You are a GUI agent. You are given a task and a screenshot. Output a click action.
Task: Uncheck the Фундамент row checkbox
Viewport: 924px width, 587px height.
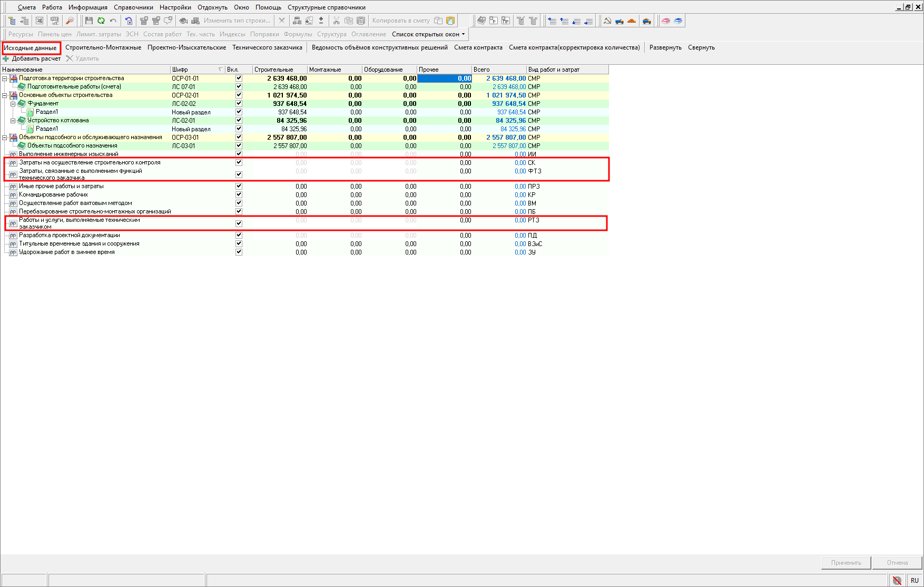tap(239, 103)
